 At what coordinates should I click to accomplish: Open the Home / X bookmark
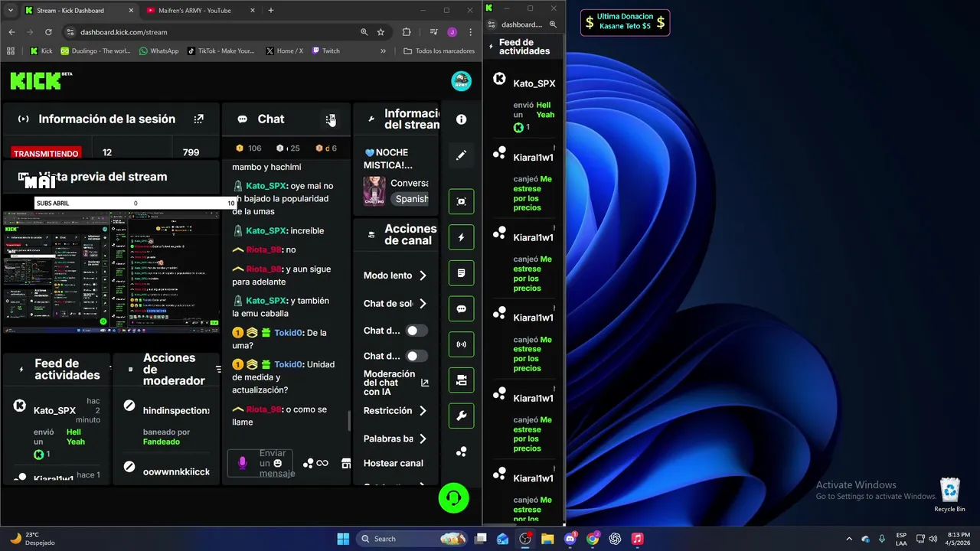point(284,51)
